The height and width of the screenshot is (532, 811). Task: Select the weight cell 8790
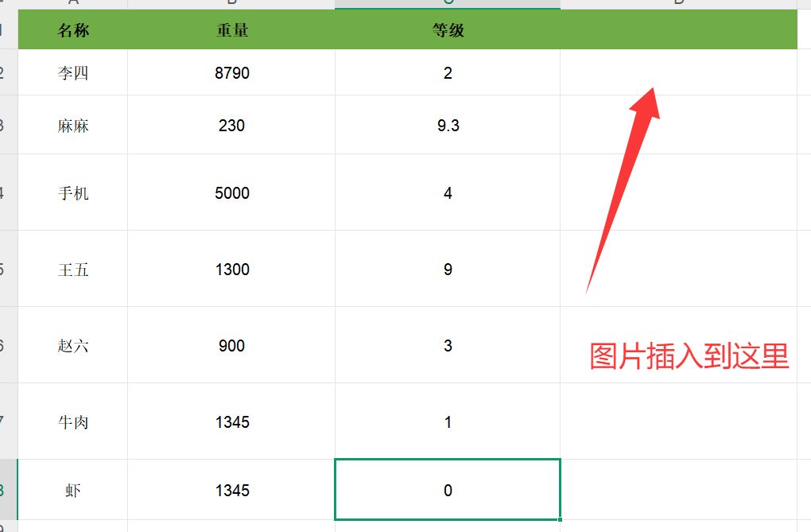tap(231, 72)
